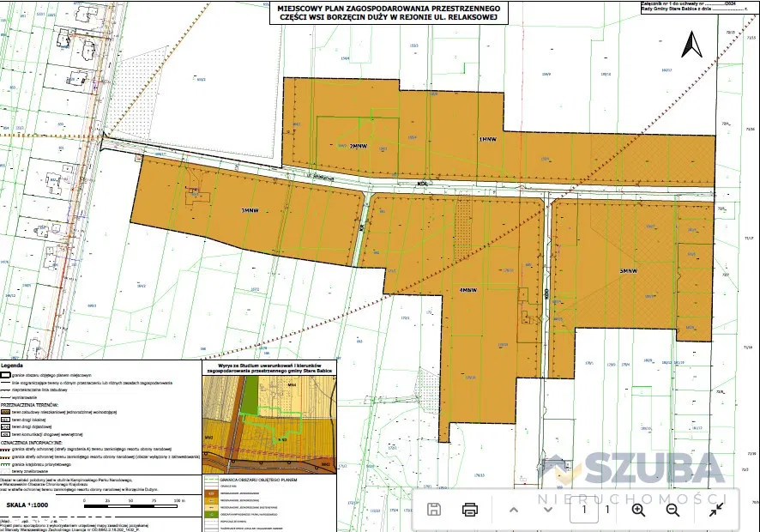This screenshot has height=532, width=760.
Task: Go to previous page with up chevron
Action: (514, 509)
